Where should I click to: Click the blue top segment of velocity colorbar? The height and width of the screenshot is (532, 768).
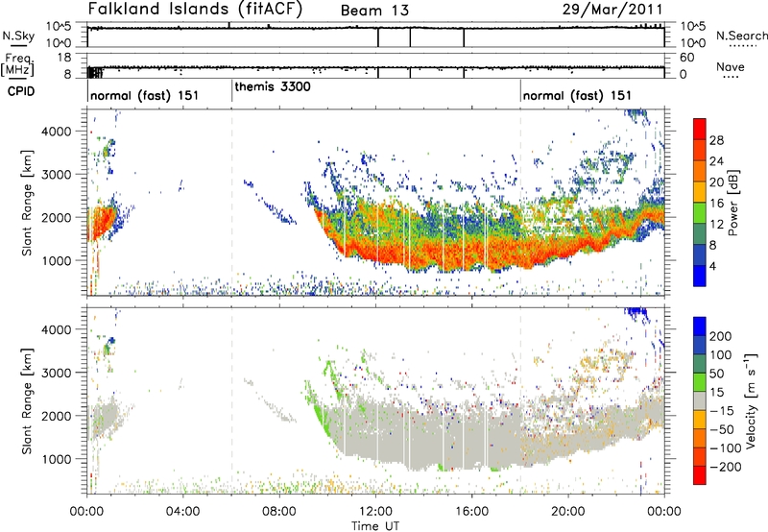pyautogui.click(x=700, y=326)
